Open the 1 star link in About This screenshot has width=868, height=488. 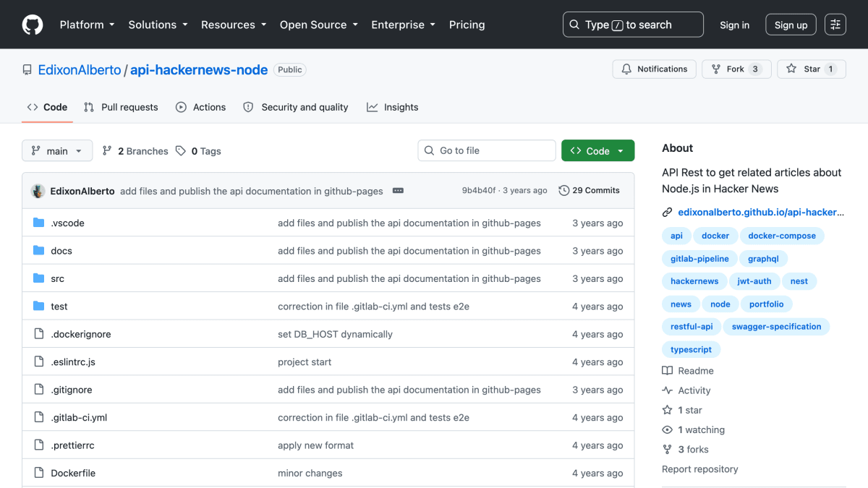[682, 410]
